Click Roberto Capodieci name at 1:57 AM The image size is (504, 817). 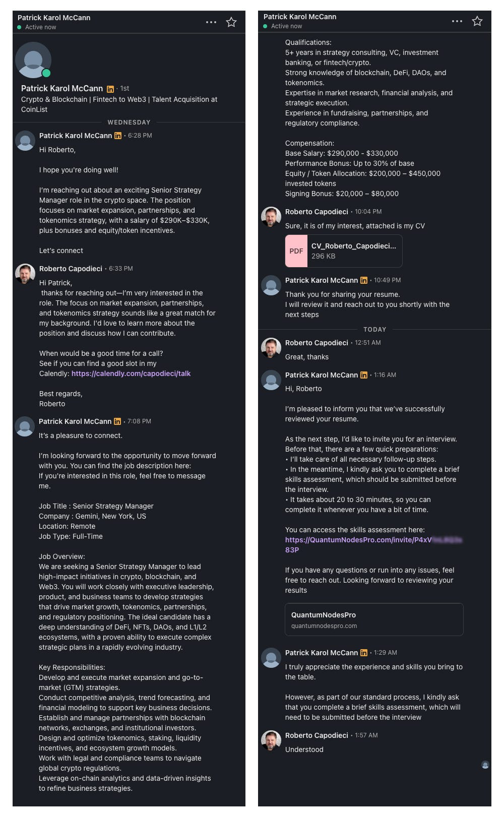(x=317, y=735)
